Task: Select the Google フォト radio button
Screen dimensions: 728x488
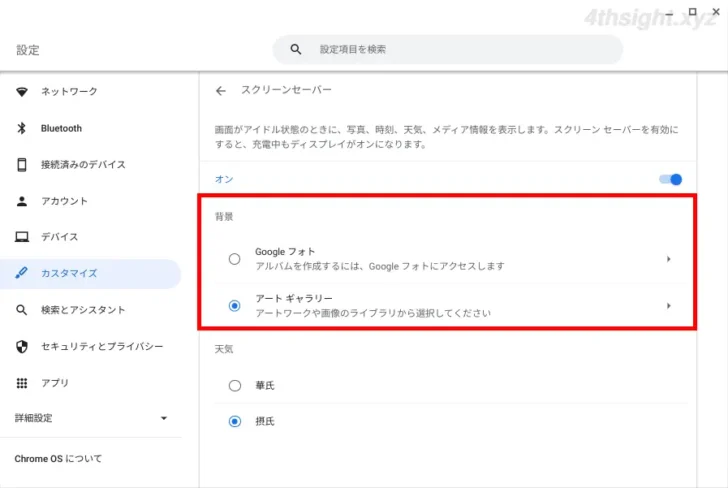Action: click(234, 259)
